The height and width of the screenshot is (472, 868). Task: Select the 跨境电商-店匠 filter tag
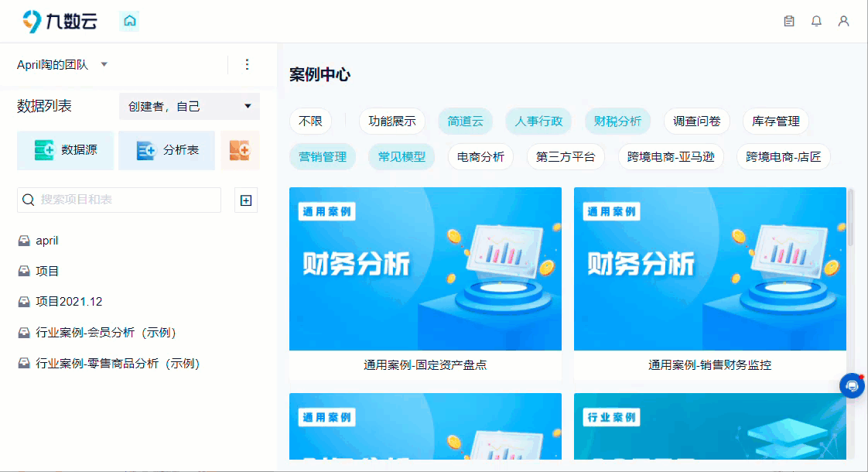pos(784,157)
